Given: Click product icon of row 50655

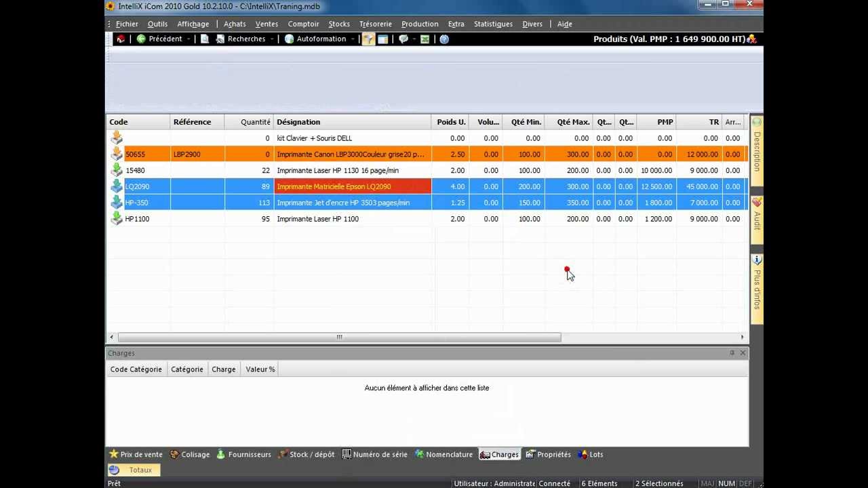Looking at the screenshot, I should point(117,155).
